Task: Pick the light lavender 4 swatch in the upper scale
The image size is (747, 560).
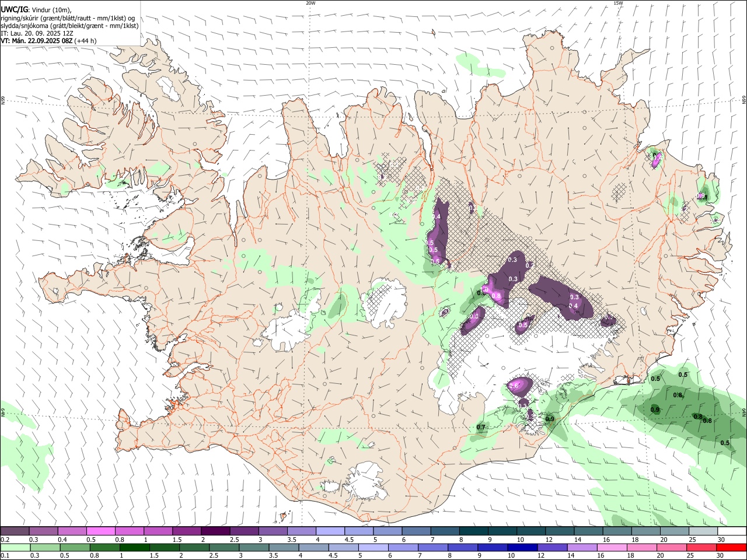Action: coord(330,531)
